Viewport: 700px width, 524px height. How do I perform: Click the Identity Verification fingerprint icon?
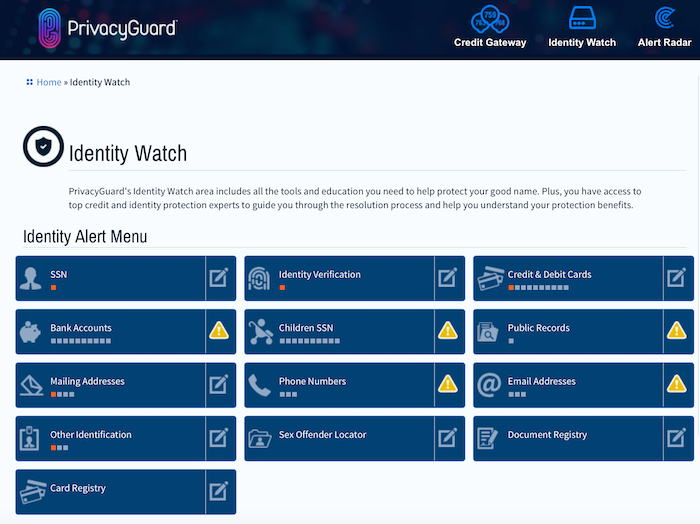[259, 279]
